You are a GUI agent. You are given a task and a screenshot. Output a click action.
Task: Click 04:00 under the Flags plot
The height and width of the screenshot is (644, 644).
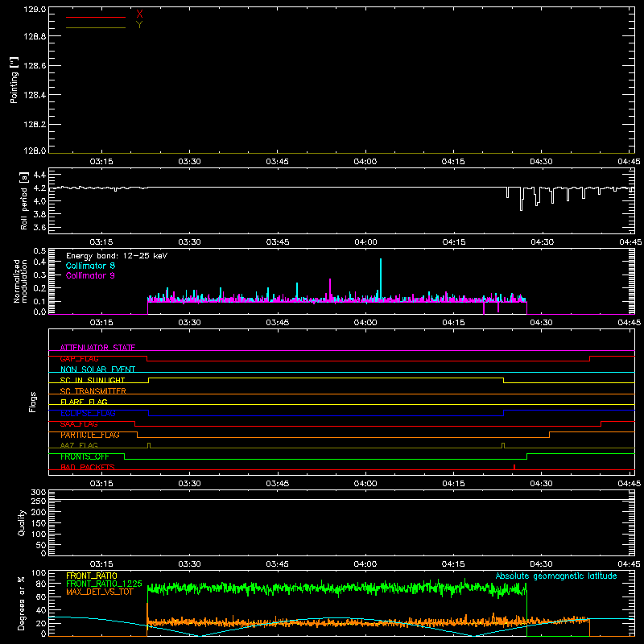point(365,484)
